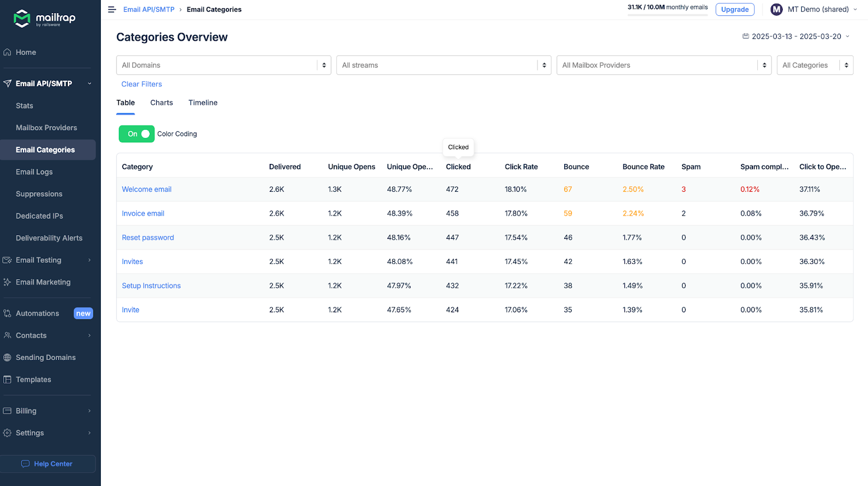Open the Welcome email category link

click(x=146, y=190)
